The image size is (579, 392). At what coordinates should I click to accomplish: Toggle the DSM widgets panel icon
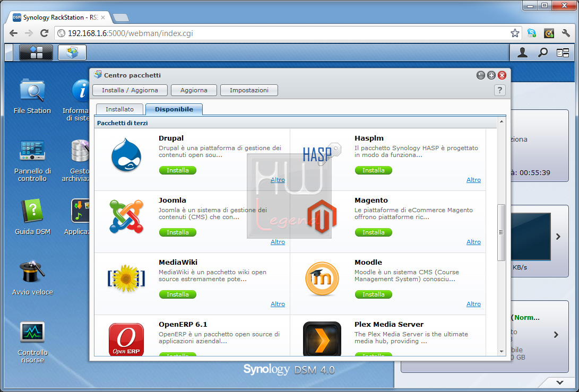[x=563, y=53]
